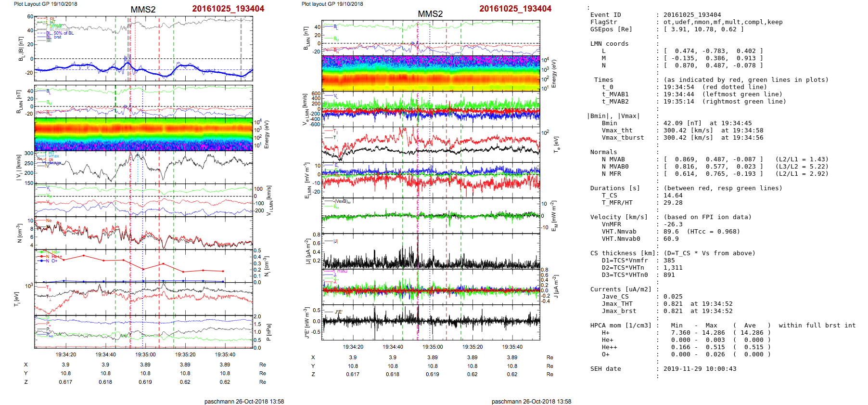Click the ion energy spectrogram in the left plot
868x405 pixels.
[143, 135]
